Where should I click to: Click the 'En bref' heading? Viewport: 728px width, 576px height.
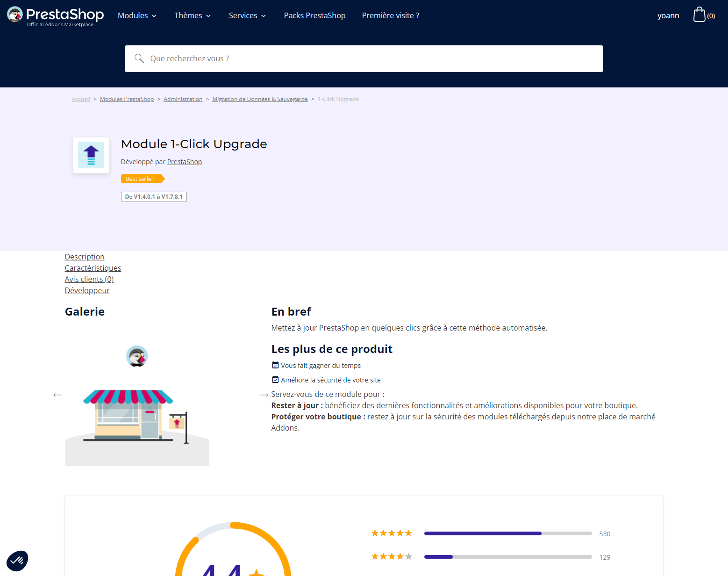pos(291,312)
